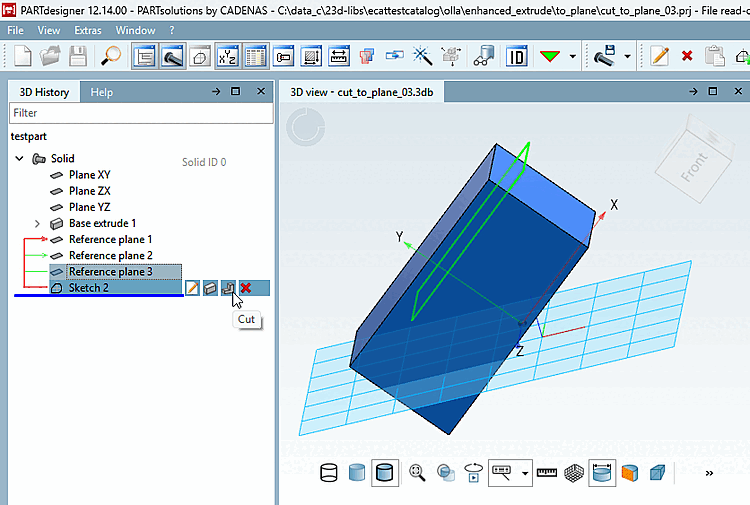Viewport: 750px width, 505px height.
Task: Open the hatched dimensioned drawing icon
Action: 311,56
